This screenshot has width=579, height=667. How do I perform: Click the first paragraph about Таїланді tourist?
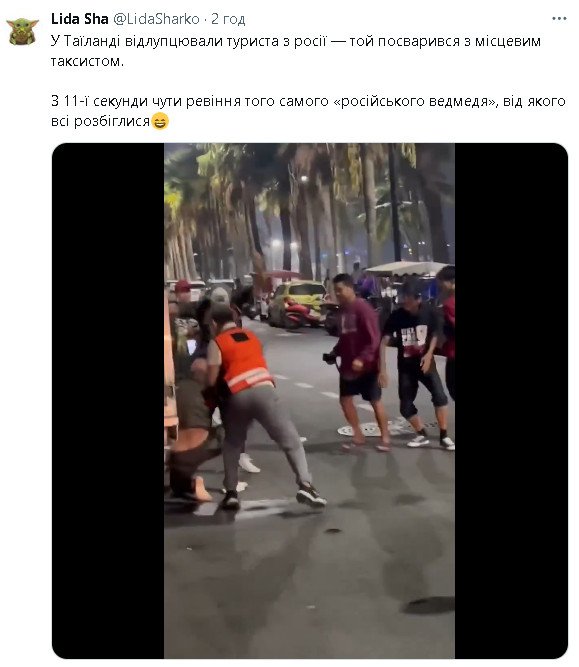point(296,51)
